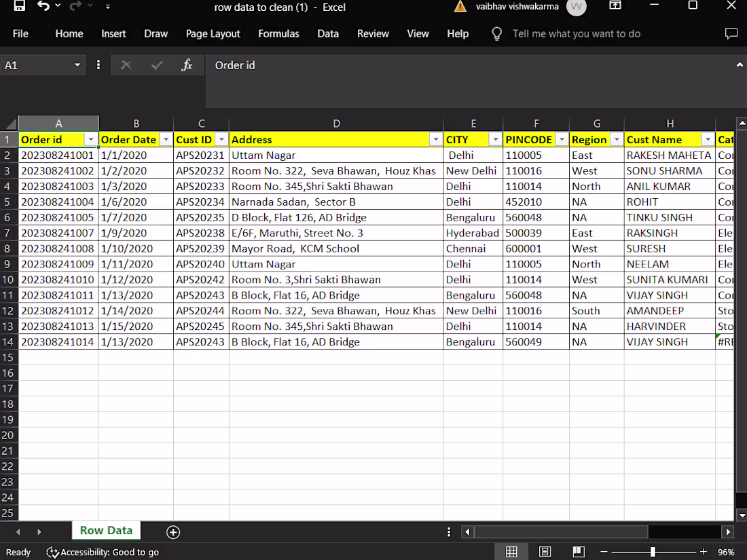Open the Region column filter dropdown
The height and width of the screenshot is (560, 747).
click(617, 139)
